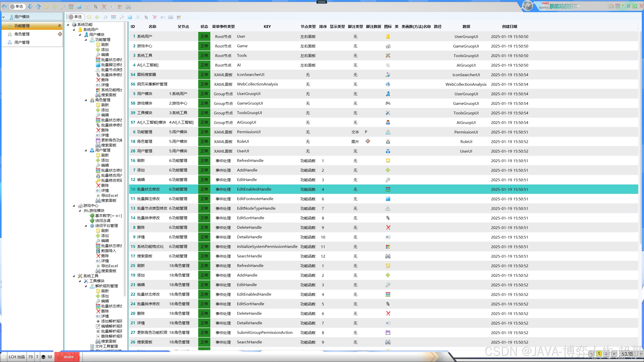Click the red delete X in inner toolbar
This screenshot has width=644, height=362.
tap(154, 17)
